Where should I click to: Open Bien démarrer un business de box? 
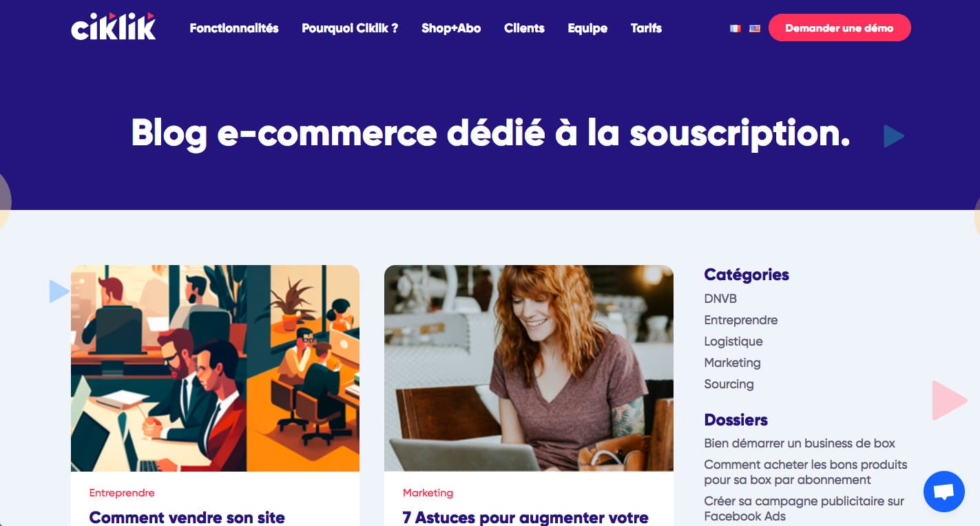click(800, 443)
